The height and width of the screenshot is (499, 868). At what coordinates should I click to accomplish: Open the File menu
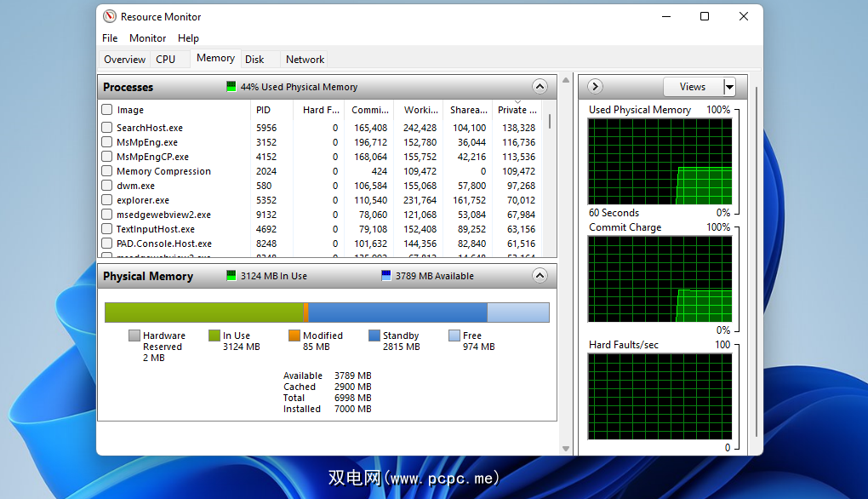[x=110, y=38]
